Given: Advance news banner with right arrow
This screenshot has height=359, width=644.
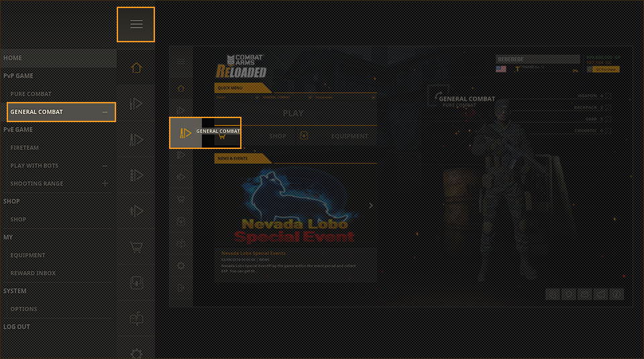Looking at the screenshot, I should (x=371, y=205).
